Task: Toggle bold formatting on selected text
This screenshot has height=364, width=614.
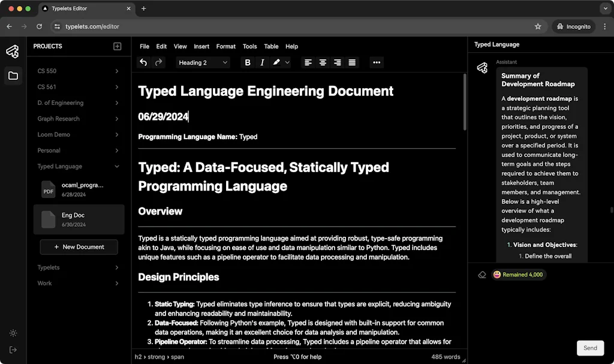Action: coord(248,62)
